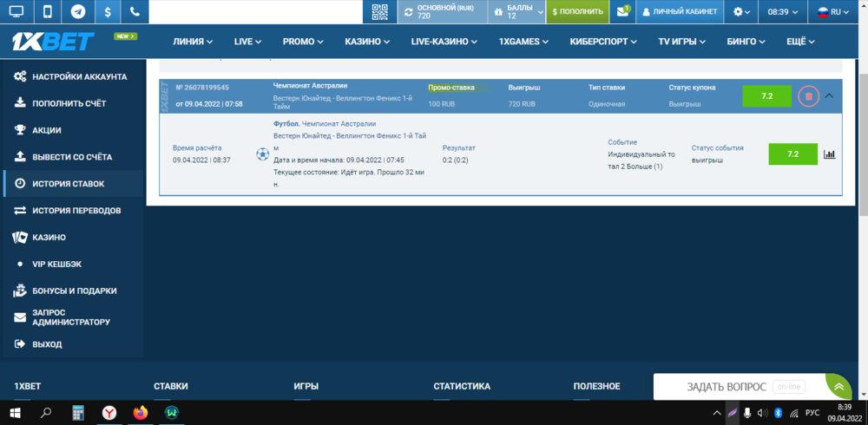Click the Результат 0:2 (0:2) value
Image resolution: width=868 pixels, height=425 pixels.
[455, 160]
